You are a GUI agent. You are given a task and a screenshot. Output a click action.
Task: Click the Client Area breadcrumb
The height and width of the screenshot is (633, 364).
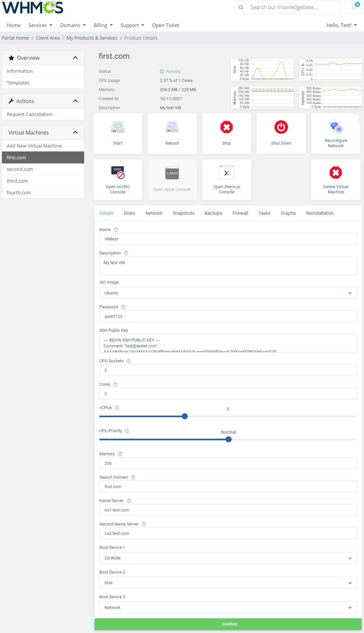48,38
